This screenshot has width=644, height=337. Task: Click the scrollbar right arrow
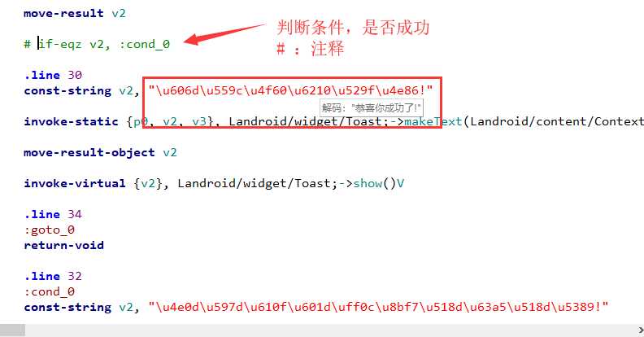pos(641,330)
